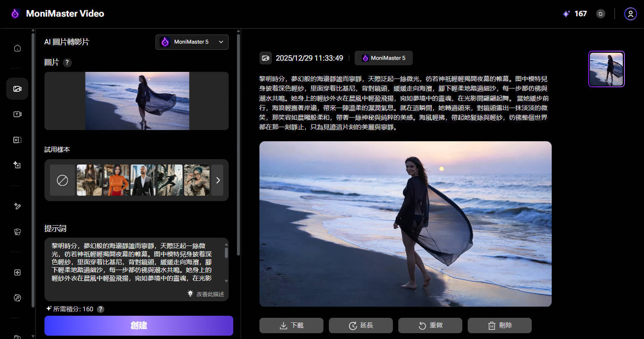Click the credits refresh icon beside 167
This screenshot has height=339, width=644.
click(600, 14)
